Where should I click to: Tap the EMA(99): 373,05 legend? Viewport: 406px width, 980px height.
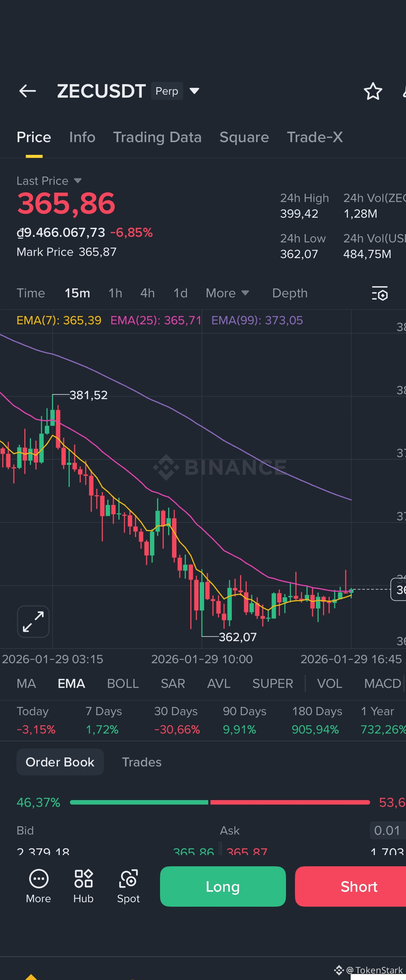point(257,320)
